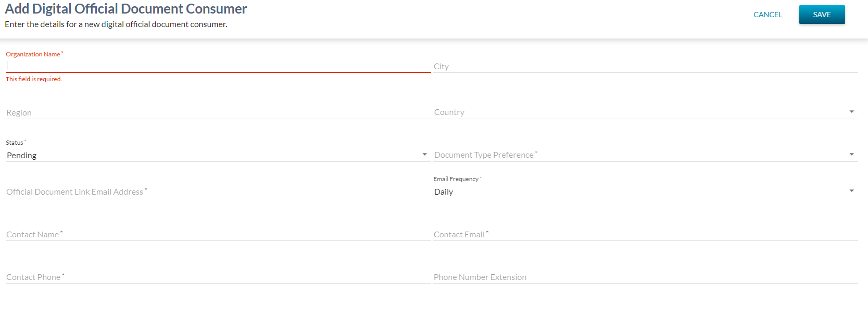Expand Document Type Preference using its arrow
Viewport: 868px width, 319px height.
(x=851, y=155)
